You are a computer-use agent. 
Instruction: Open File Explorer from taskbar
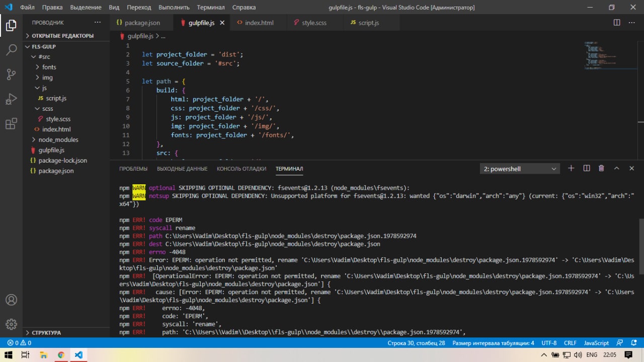pos(43,355)
